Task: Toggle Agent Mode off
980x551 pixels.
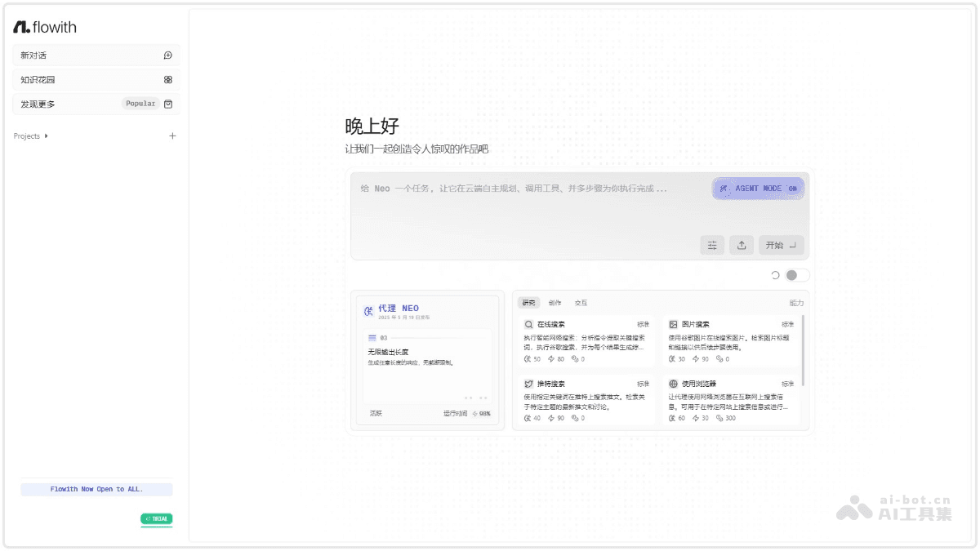Action: pos(758,189)
